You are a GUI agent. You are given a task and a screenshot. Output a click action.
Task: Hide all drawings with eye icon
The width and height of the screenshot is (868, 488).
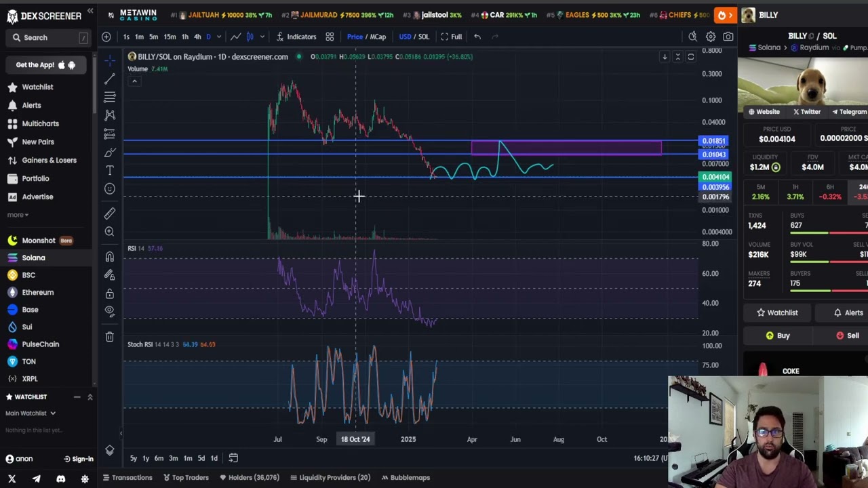coord(110,311)
